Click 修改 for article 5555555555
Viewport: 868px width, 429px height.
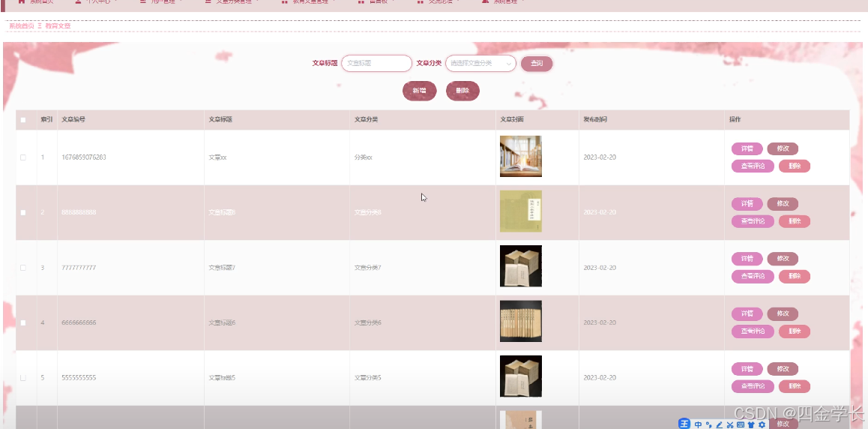pyautogui.click(x=783, y=369)
